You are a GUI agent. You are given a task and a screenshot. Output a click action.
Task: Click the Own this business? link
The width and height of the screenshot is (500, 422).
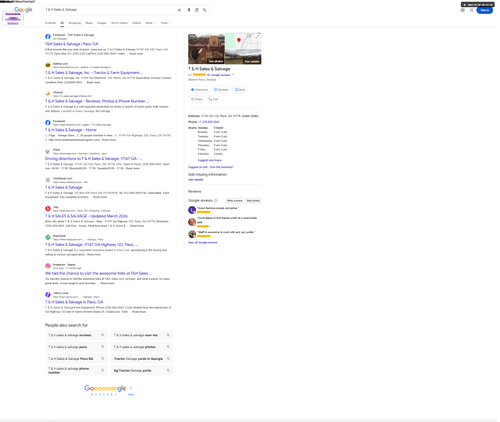pyautogui.click(x=222, y=167)
